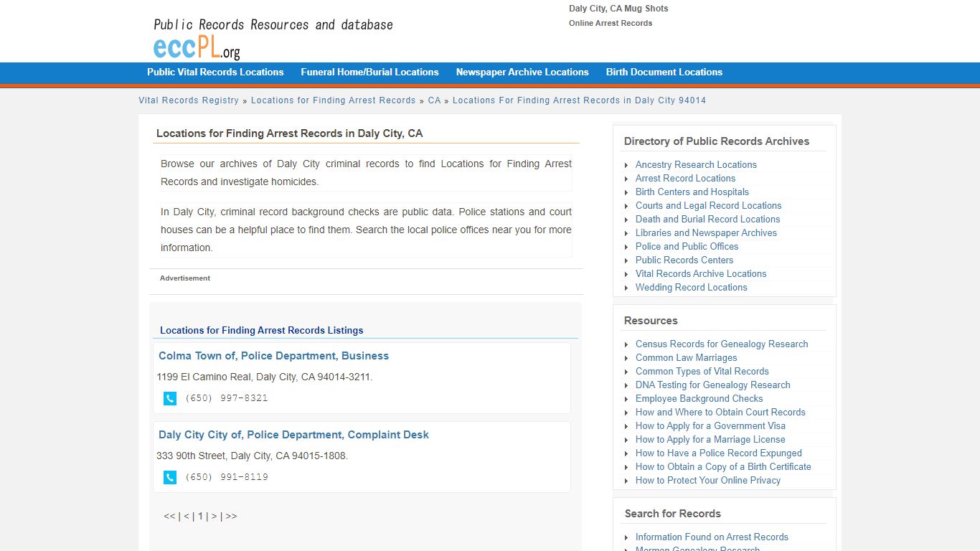The image size is (980, 551).
Task: Select page 1 in pagination
Action: click(x=201, y=516)
